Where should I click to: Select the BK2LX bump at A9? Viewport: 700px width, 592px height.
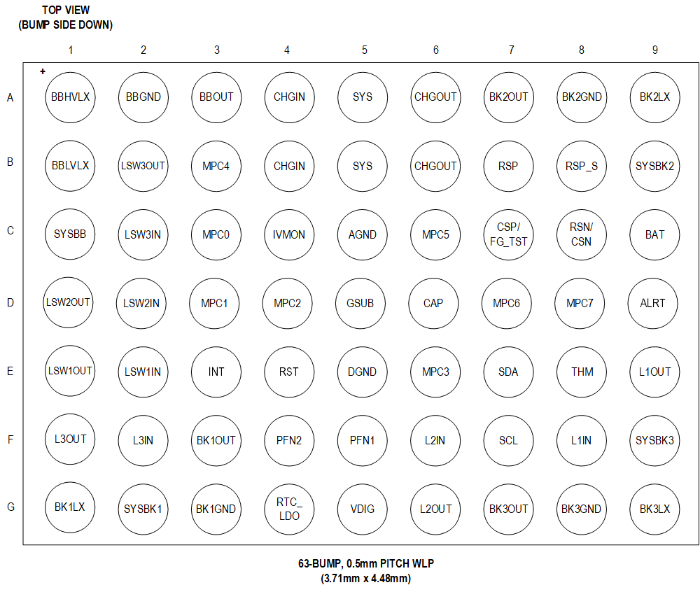(654, 97)
